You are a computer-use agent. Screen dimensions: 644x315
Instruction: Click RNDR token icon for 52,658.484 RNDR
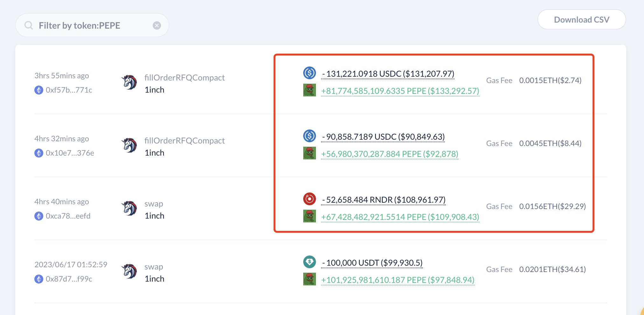point(310,199)
